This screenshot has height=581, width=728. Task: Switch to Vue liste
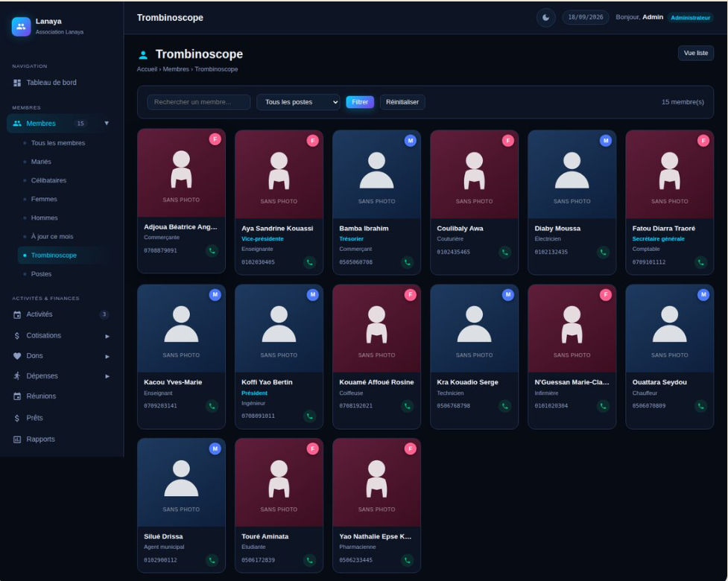696,53
